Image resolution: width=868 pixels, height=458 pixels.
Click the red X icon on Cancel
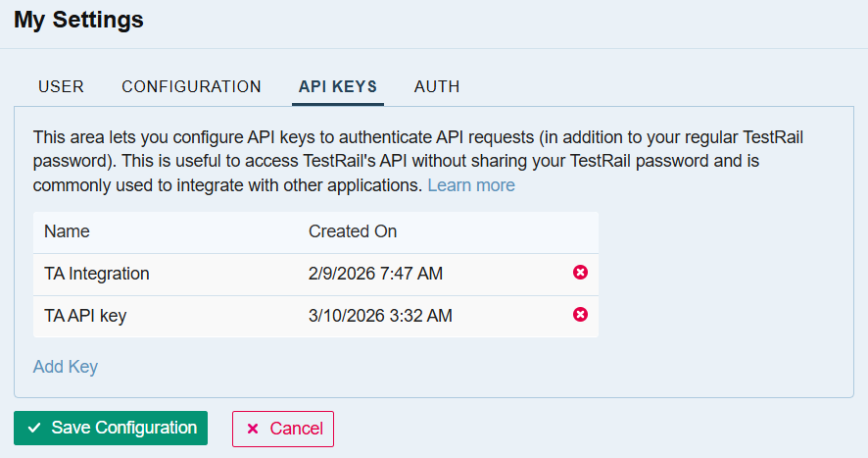(253, 429)
